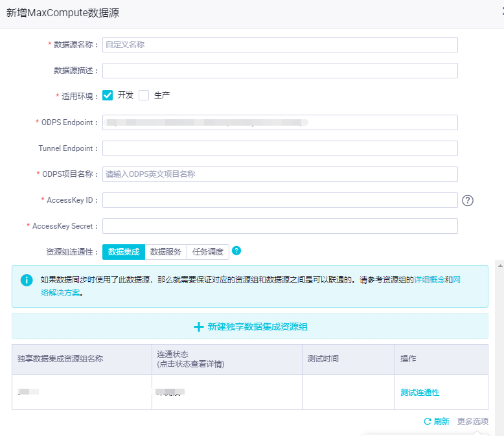Image resolution: width=504 pixels, height=436 pixels.
Task: Click the AccessKey Secret input field
Action: tap(280, 226)
